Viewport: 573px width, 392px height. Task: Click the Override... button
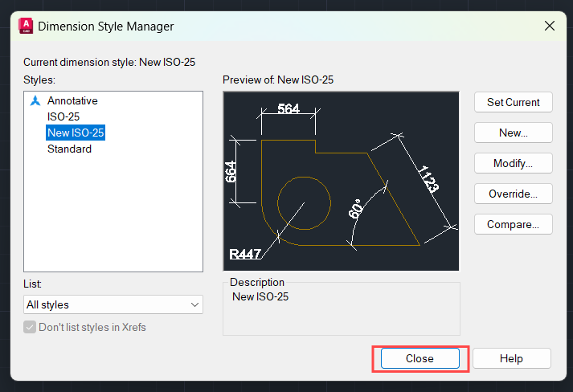pos(513,194)
